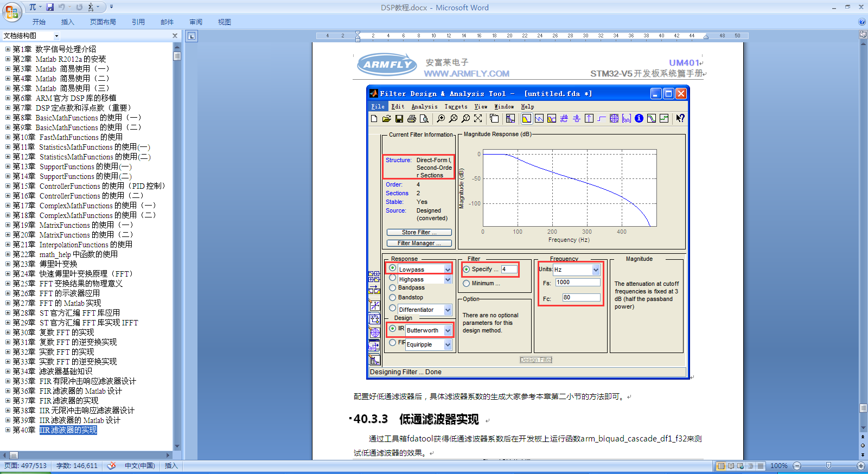The height and width of the screenshot is (474, 868).
Task: Click the zoom in plus button
Action: (x=861, y=466)
